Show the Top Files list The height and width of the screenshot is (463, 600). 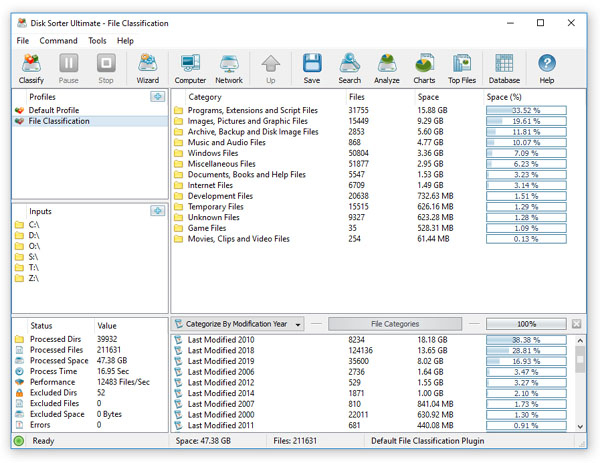point(462,68)
